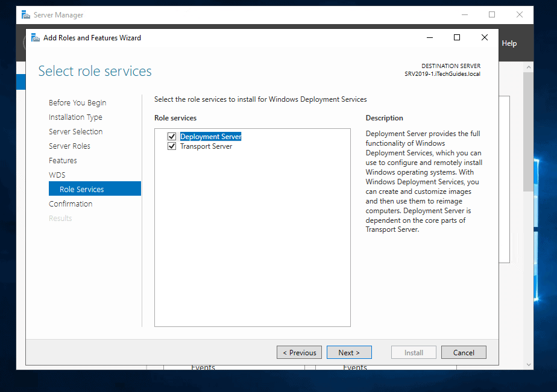Minimize the Add Roles wizard window
Viewport: 557px width, 392px height.
(429, 37)
